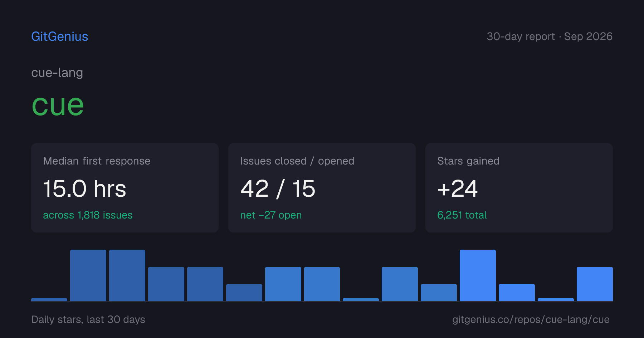Open the Stars gained card
Screen dimensions: 644x338
coord(519,188)
